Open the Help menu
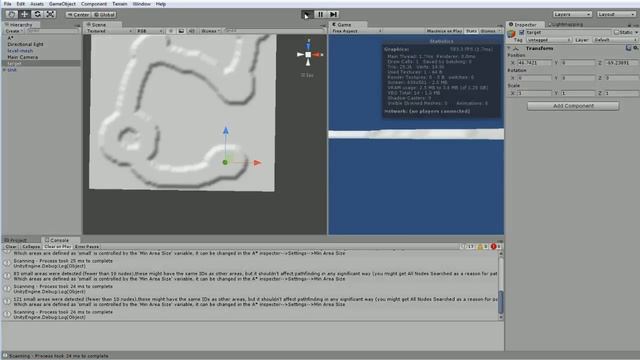Image resolution: width=640 pixels, height=360 pixels. [161, 4]
